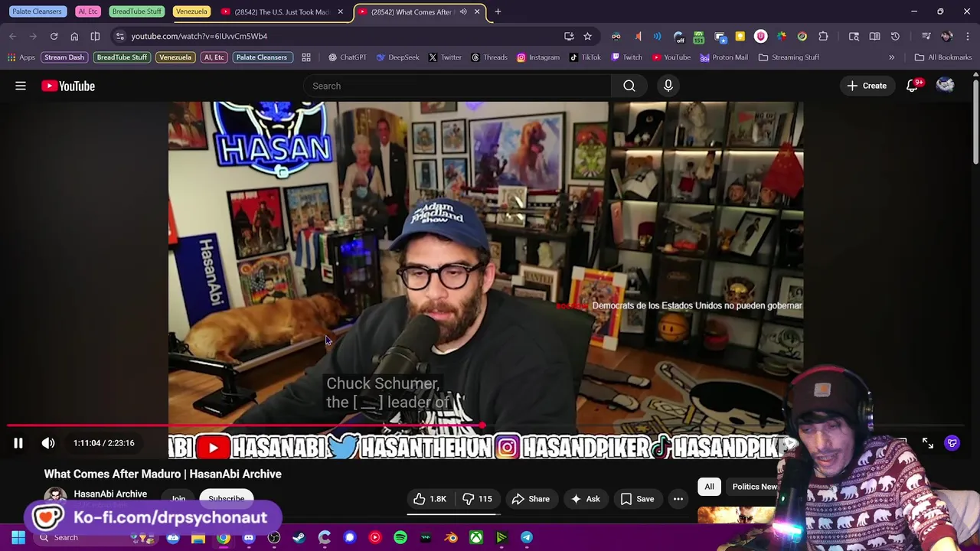Open Spotify from the taskbar

click(x=400, y=537)
